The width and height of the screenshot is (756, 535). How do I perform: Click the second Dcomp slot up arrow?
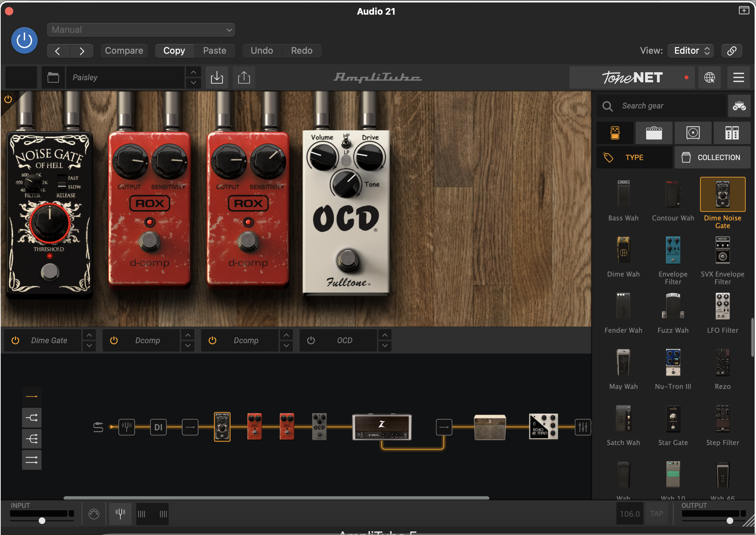click(286, 335)
